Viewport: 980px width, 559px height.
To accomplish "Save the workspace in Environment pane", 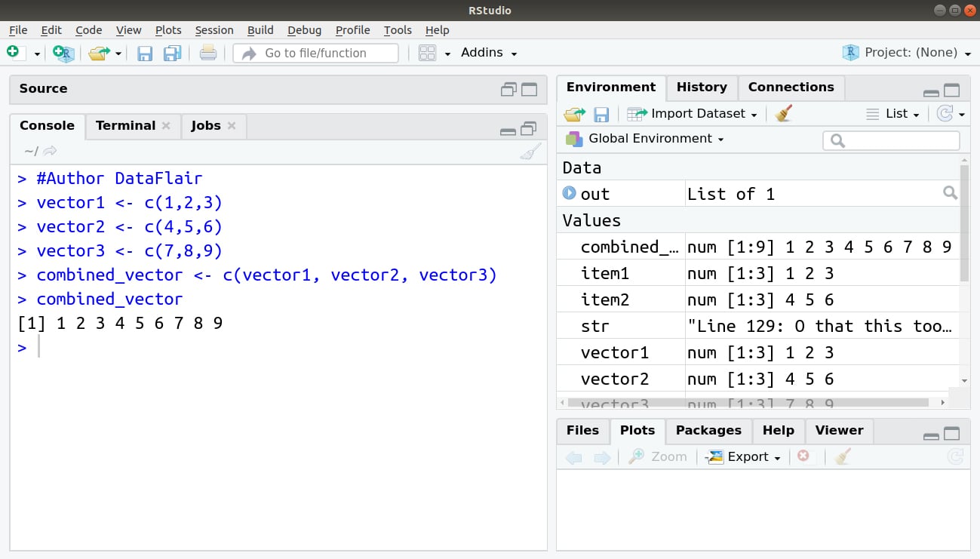I will coord(601,113).
